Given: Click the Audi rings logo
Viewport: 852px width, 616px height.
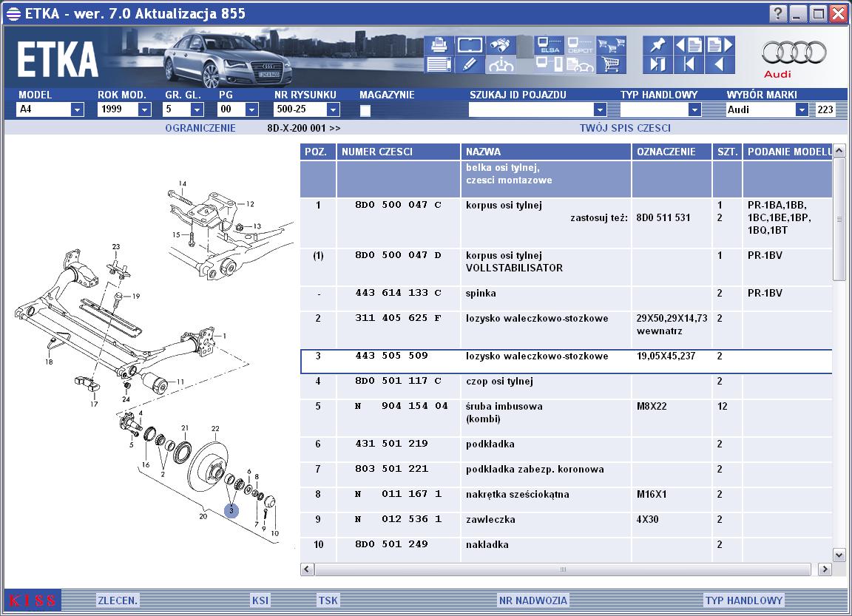Looking at the screenshot, I should click(794, 53).
